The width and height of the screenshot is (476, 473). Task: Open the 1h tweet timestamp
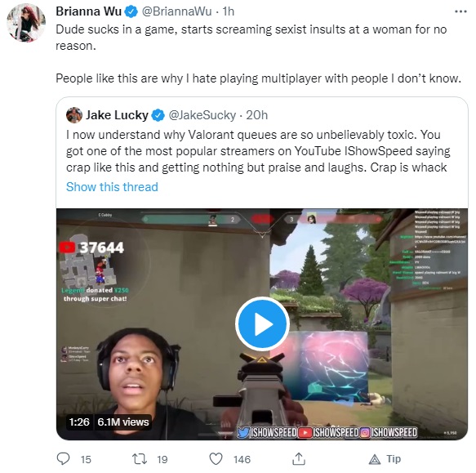pos(229,11)
